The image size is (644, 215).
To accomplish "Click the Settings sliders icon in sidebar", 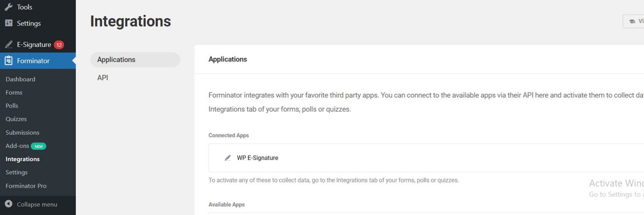I will pos(9,23).
